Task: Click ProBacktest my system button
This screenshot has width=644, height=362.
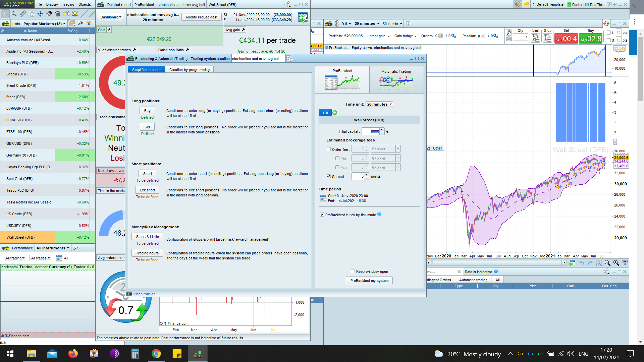Action: coord(369,280)
